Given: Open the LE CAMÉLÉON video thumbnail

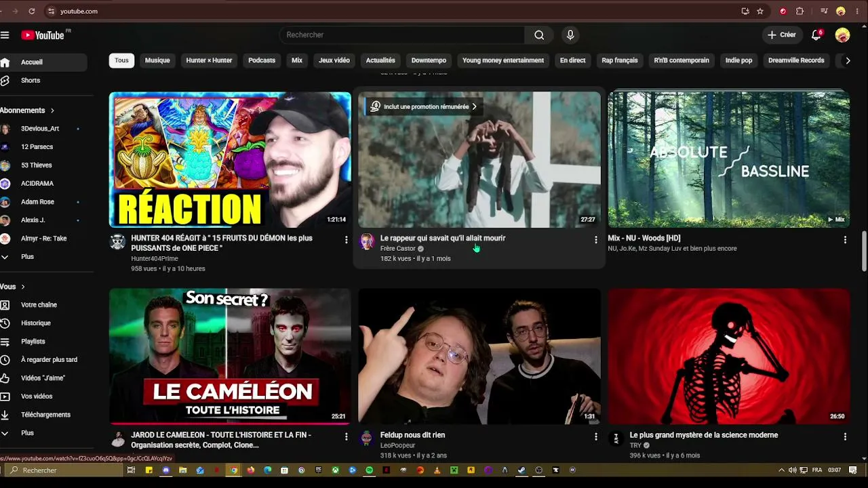Looking at the screenshot, I should tap(230, 357).
